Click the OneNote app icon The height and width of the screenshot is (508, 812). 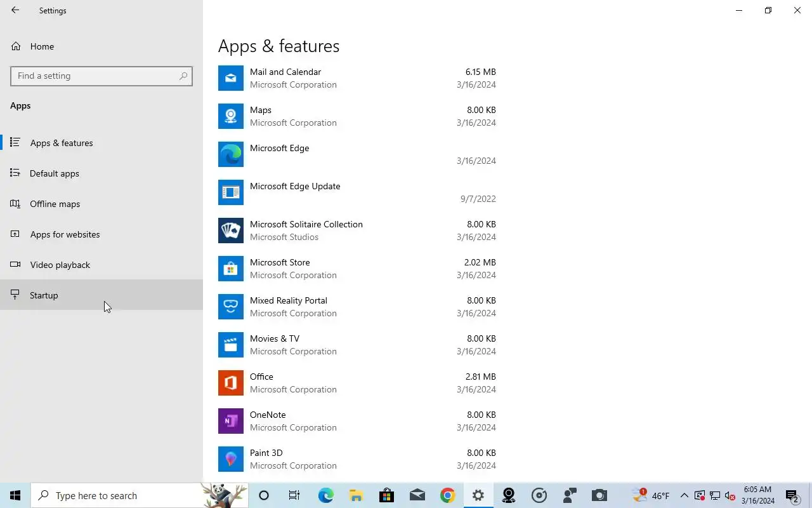pos(231,421)
